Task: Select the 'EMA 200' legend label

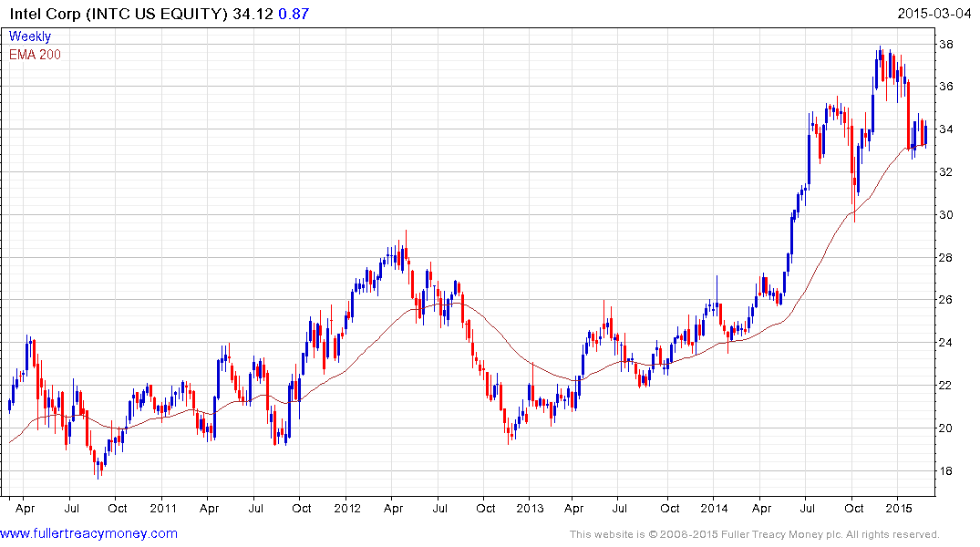Action: 35,55
